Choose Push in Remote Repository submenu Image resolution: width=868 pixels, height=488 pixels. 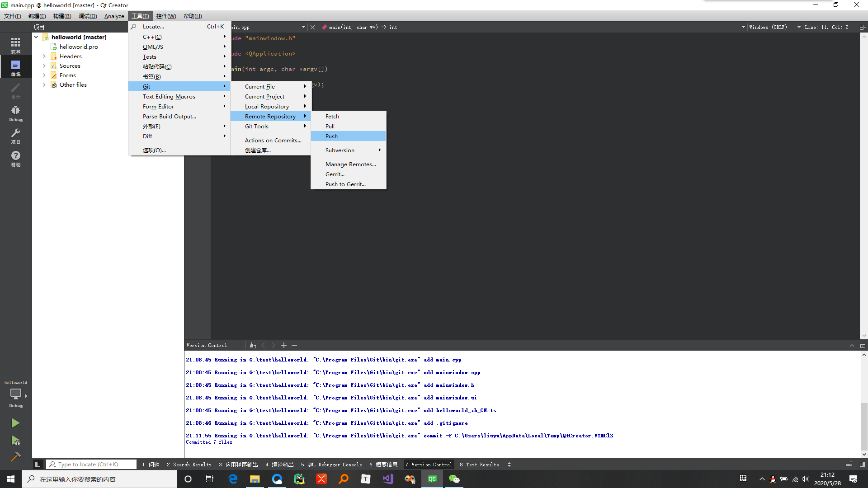[x=348, y=136]
